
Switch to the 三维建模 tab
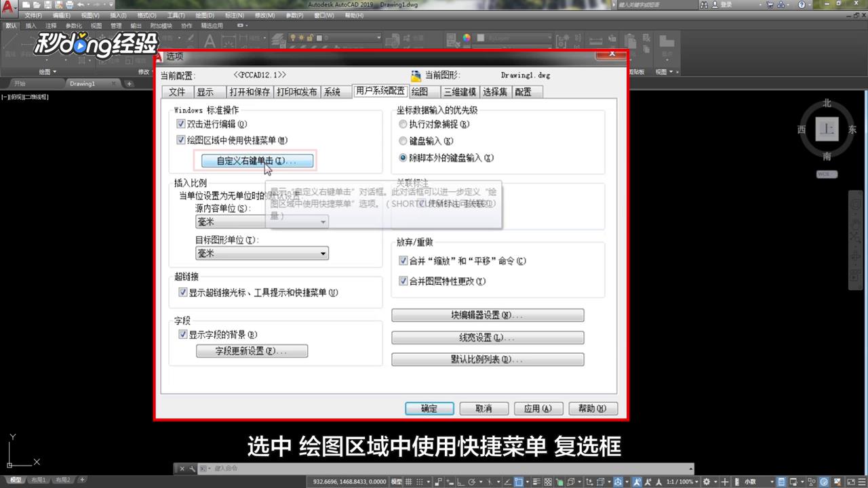(x=460, y=92)
